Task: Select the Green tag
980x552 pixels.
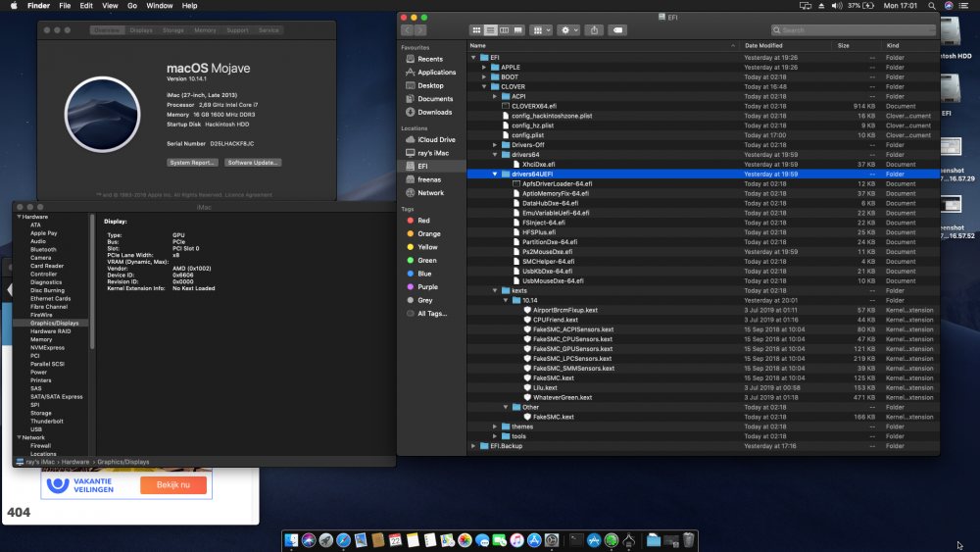Action: point(427,261)
